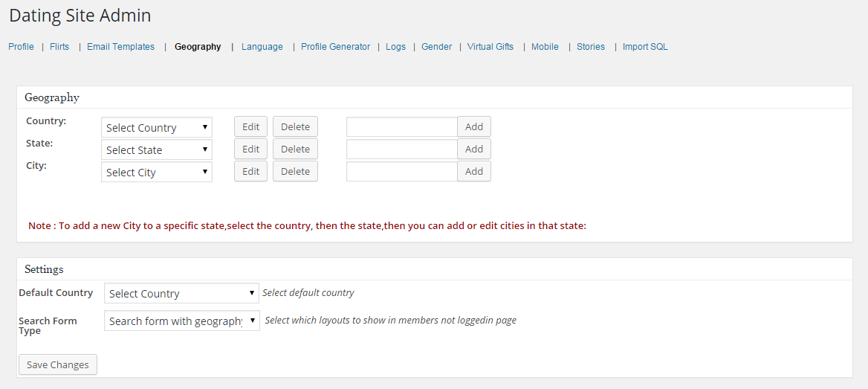Click the Add button in City row
The height and width of the screenshot is (389, 868).
point(474,171)
